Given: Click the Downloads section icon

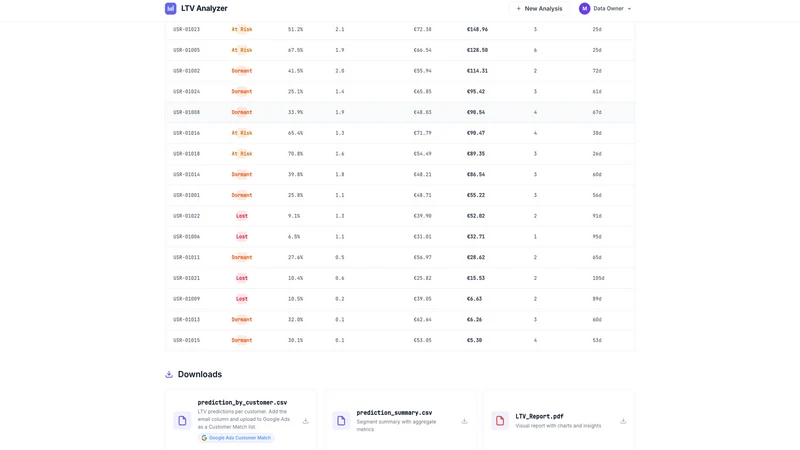Looking at the screenshot, I should [169, 374].
